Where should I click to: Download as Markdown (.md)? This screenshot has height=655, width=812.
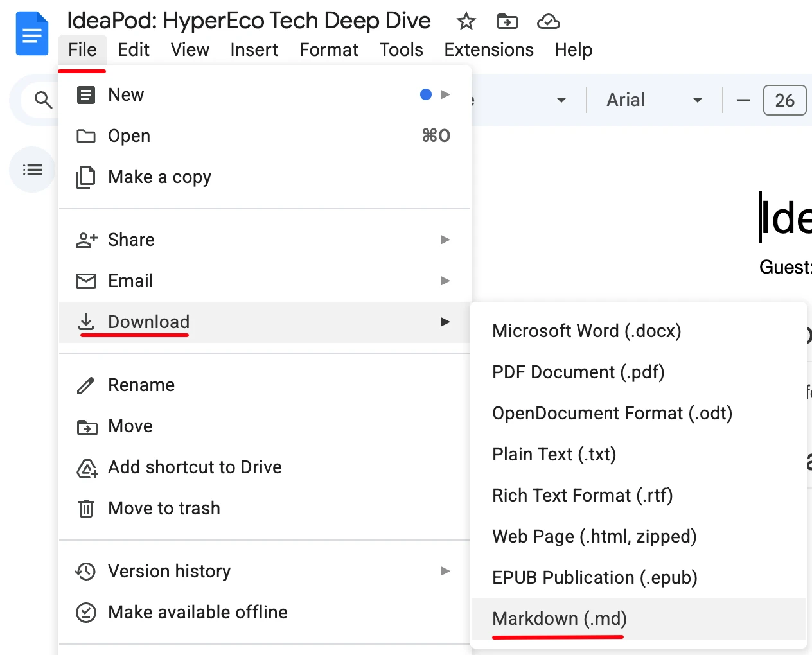click(559, 618)
